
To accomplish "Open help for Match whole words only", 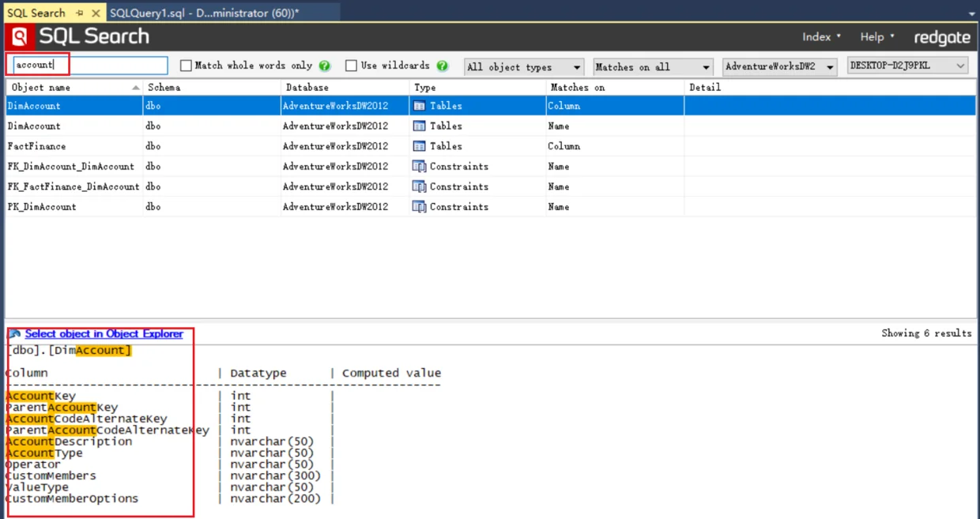I will click(325, 66).
